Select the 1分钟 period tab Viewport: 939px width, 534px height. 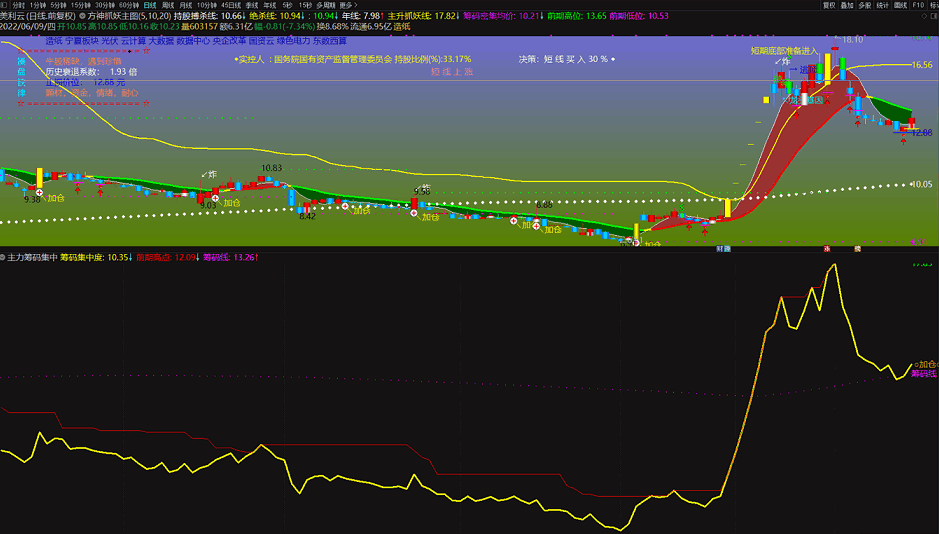pos(37,5)
